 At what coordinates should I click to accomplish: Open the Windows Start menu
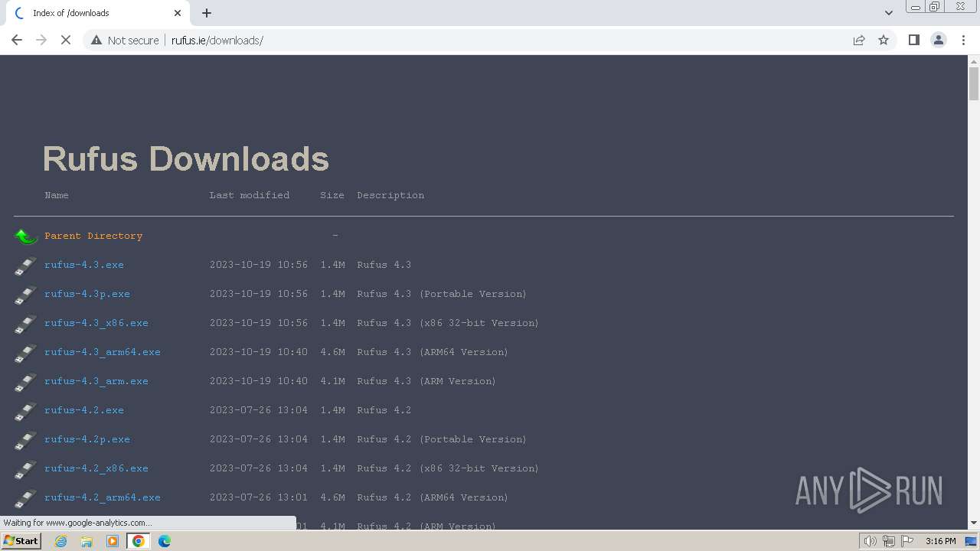point(21,541)
